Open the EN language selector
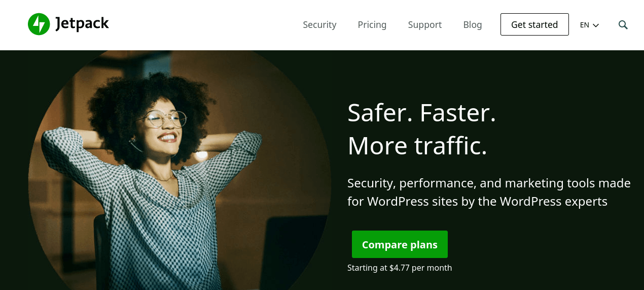This screenshot has width=644, height=290. pos(589,24)
